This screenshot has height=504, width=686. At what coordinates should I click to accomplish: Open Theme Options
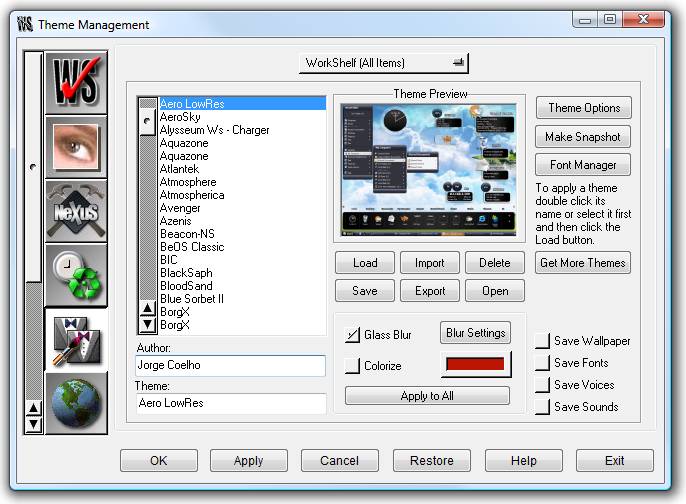point(584,108)
